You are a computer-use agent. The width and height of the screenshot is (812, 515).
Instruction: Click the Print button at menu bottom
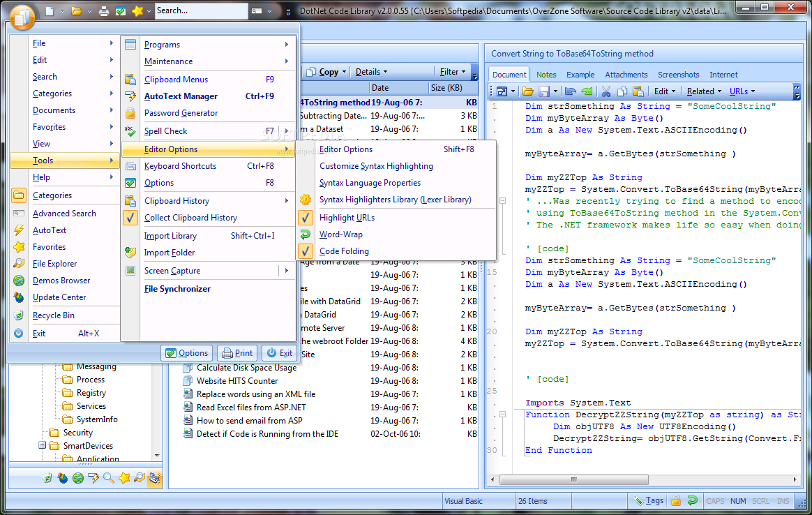tap(237, 353)
